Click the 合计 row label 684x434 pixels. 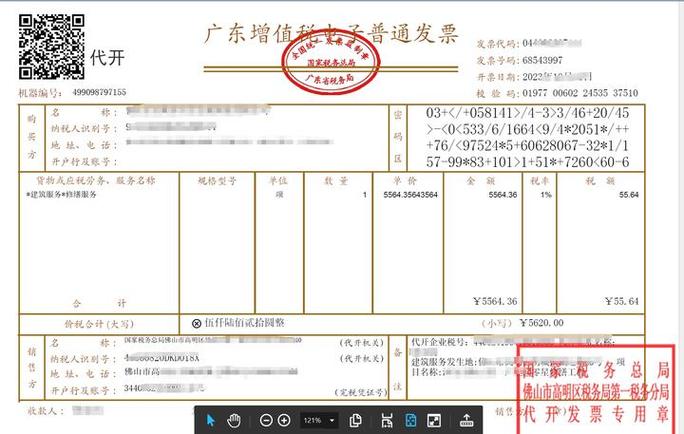(99, 303)
